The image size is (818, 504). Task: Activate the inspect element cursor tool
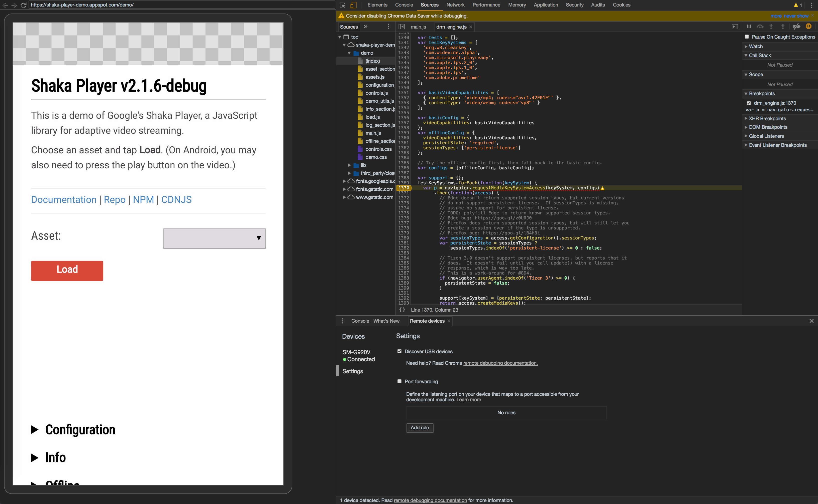click(x=343, y=5)
